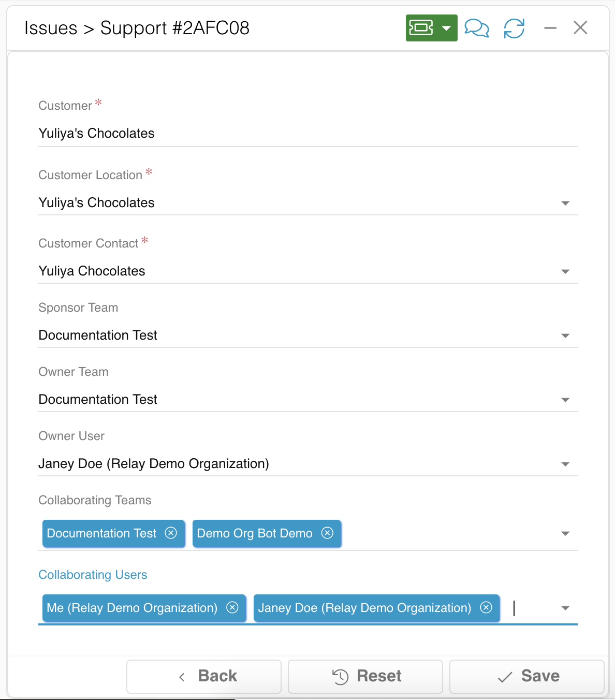
Task: Save the issue changes
Action: point(527,676)
